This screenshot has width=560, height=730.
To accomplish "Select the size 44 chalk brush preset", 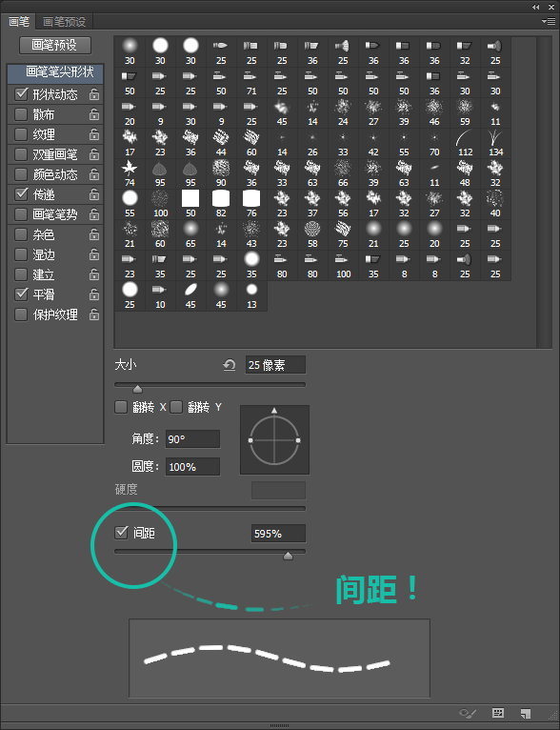I will pos(221,144).
